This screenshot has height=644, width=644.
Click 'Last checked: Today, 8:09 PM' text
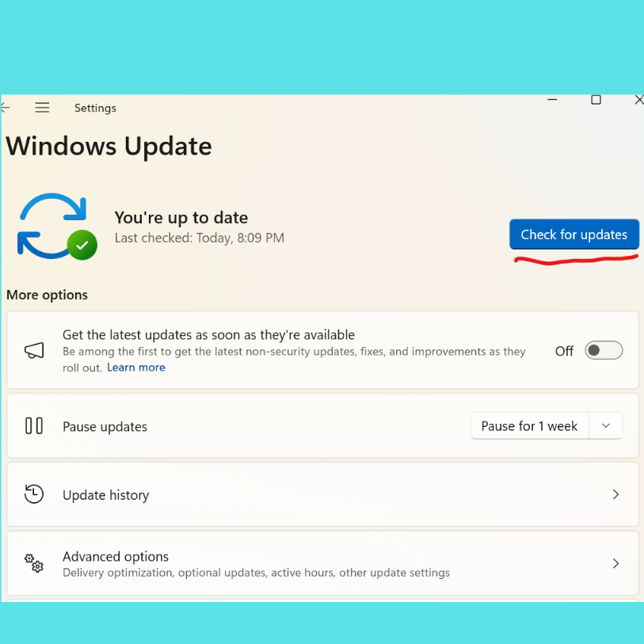[x=199, y=238]
